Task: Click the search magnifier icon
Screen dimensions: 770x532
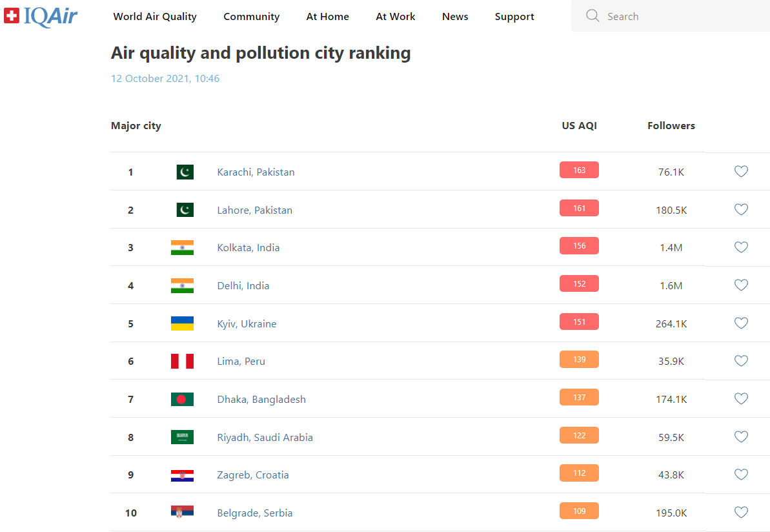Action: pos(593,16)
